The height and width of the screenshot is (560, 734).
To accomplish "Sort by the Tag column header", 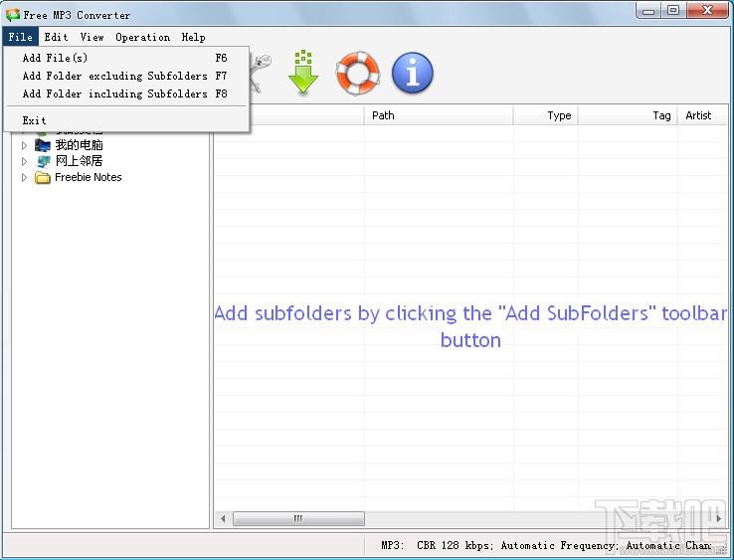I will [x=628, y=115].
